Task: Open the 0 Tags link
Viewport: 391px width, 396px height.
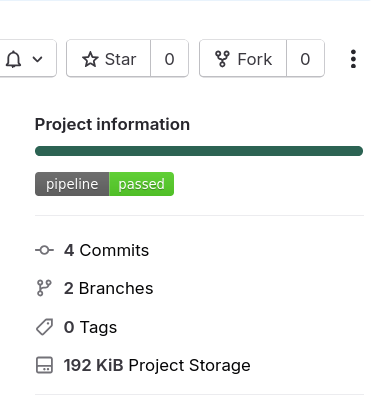Action: tap(90, 327)
